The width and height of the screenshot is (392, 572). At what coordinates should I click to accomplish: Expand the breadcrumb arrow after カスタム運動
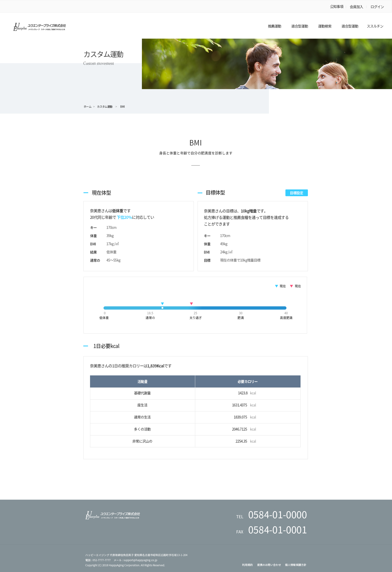117,107
